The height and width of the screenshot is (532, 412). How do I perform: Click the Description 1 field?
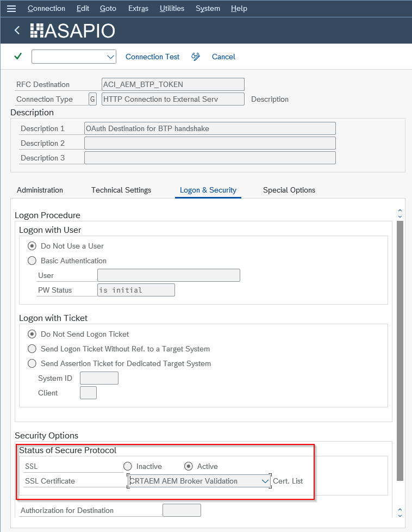(x=210, y=128)
